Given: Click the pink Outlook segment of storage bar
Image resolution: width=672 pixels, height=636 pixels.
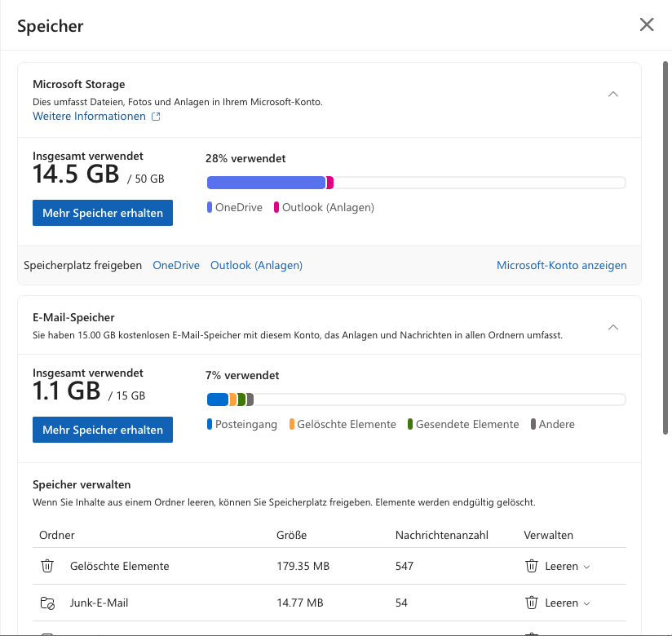Looking at the screenshot, I should tap(330, 183).
